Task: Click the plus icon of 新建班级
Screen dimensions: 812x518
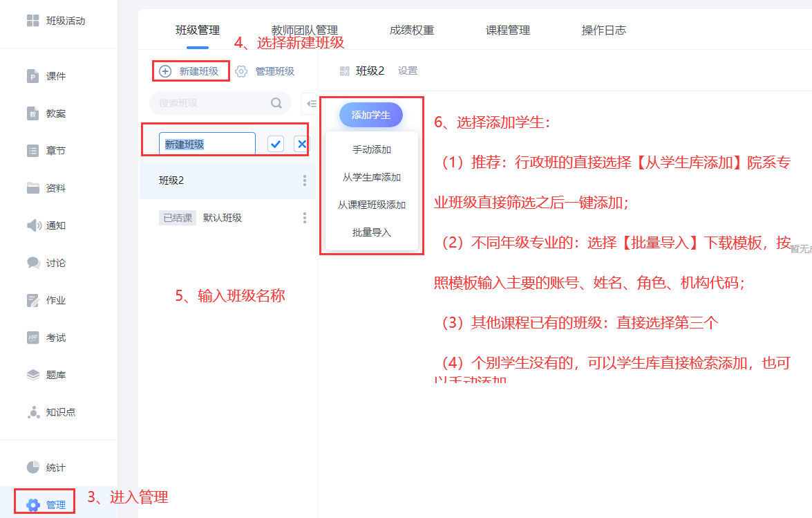Action: (x=165, y=71)
